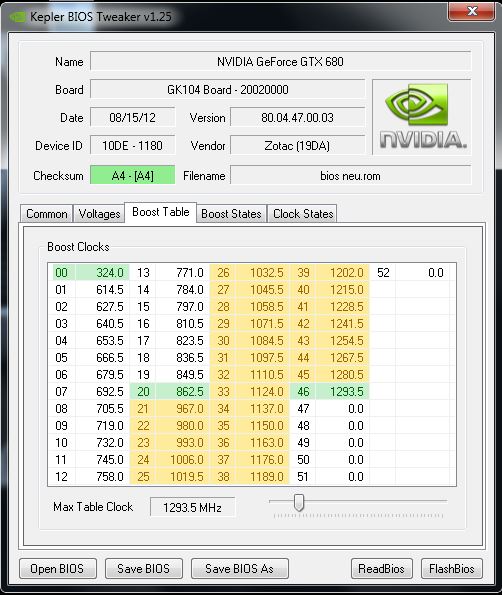
Task: Click the Vendor field Zotac (19DA)
Action: 297,146
